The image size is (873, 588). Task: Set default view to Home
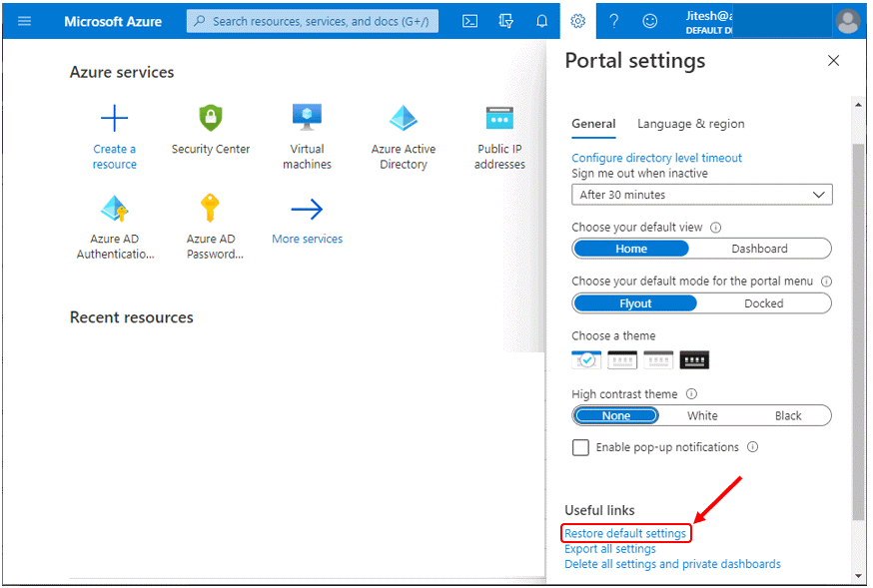coord(631,249)
